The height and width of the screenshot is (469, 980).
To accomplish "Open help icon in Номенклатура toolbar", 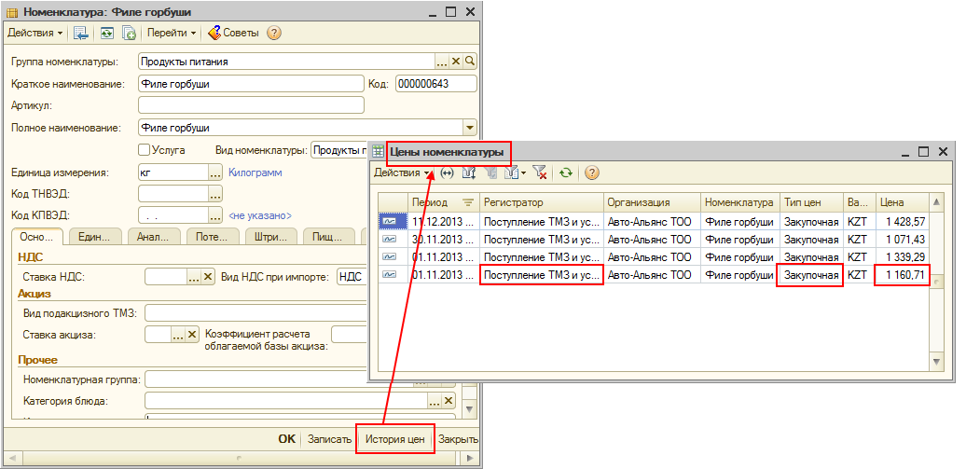I will coord(273,33).
